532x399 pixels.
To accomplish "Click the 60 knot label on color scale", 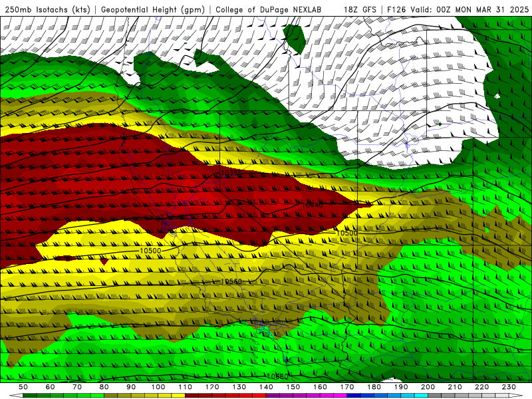I will point(51,387).
